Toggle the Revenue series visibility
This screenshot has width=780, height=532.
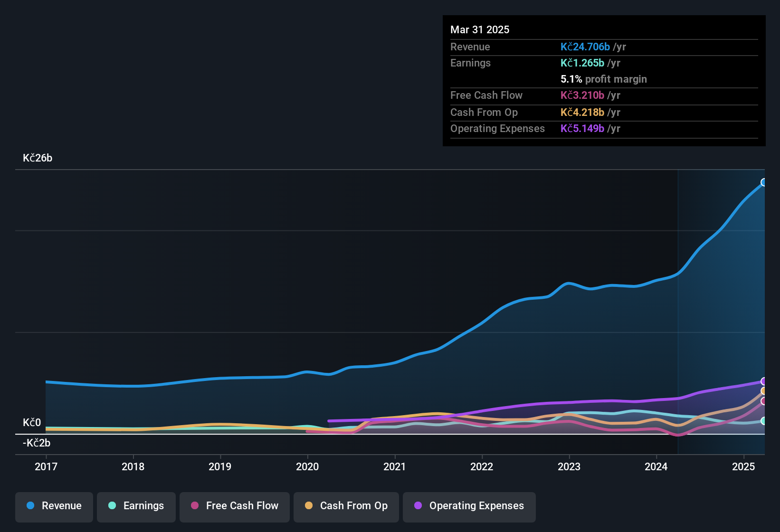[x=54, y=506]
